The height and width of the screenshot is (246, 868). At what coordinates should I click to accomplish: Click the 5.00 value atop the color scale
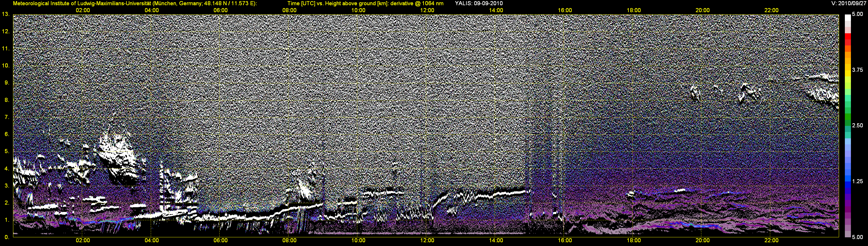858,14
